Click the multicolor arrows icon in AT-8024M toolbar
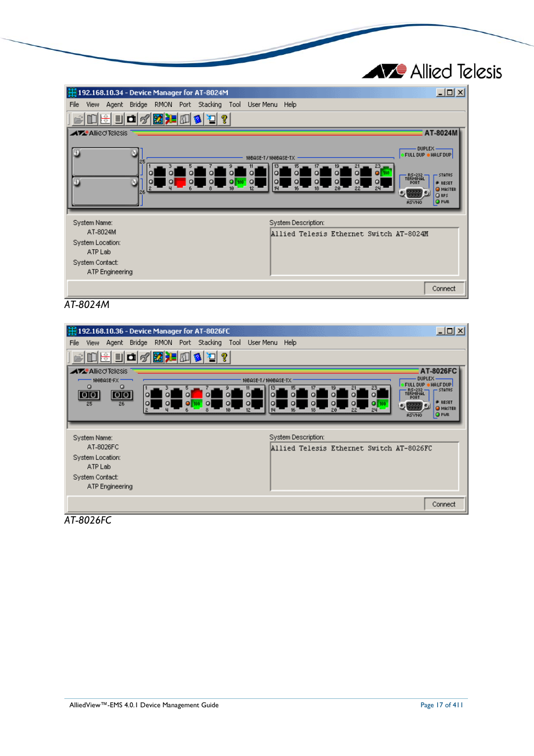This screenshot has height=756, width=534. [171, 119]
